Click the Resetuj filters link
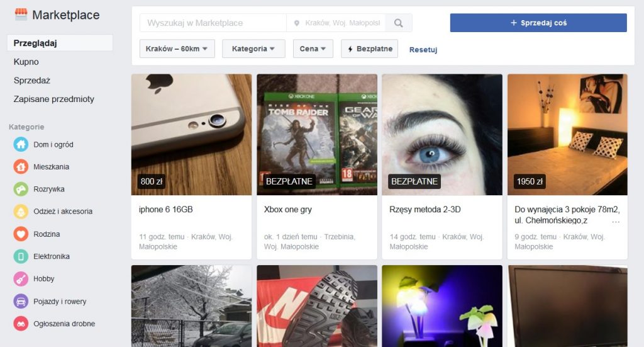This screenshot has width=644, height=347. click(x=423, y=50)
